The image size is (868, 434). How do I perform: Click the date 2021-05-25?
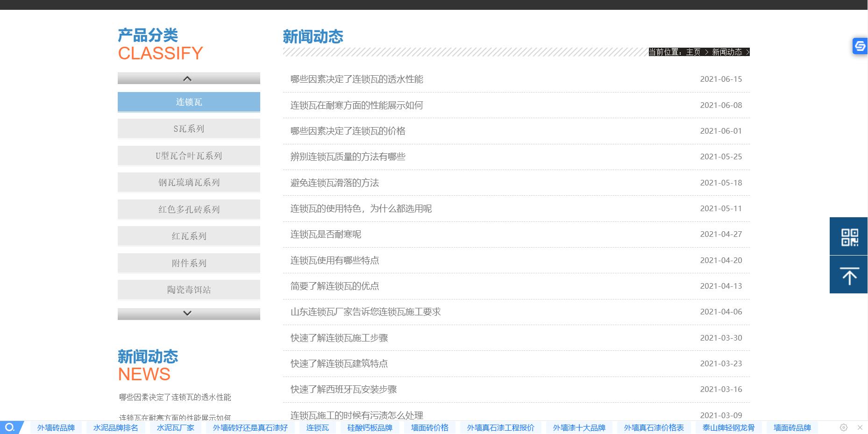(721, 157)
